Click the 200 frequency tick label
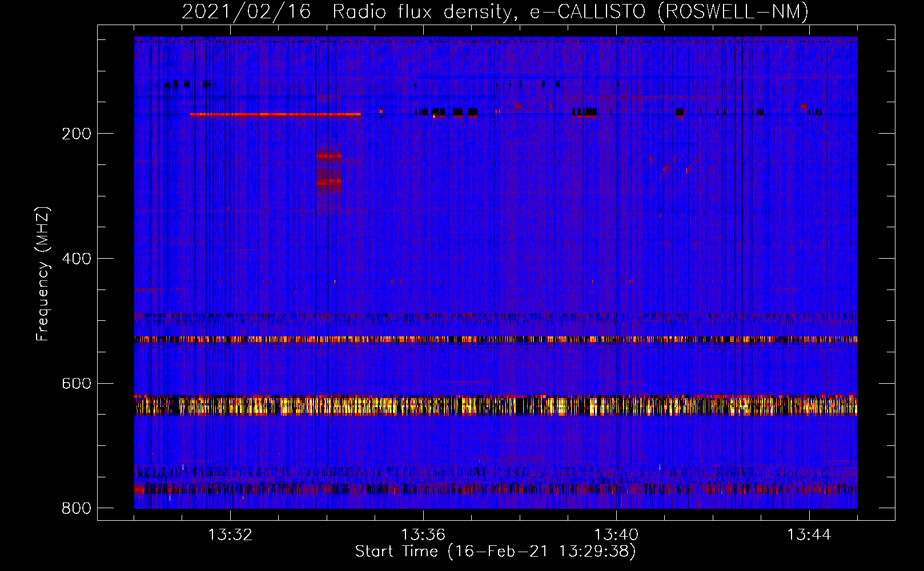This screenshot has height=571, width=924. tap(77, 134)
